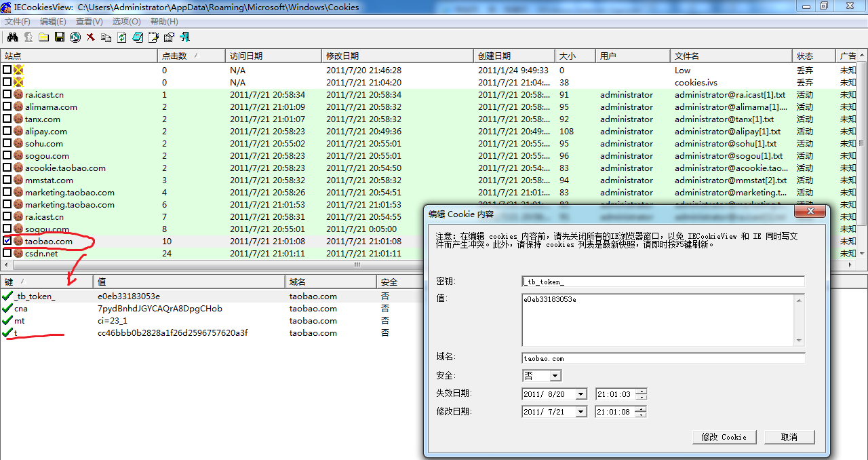Click the crossed-out cookie icon of the Low row
This screenshot has width=868, height=460.
[18, 70]
